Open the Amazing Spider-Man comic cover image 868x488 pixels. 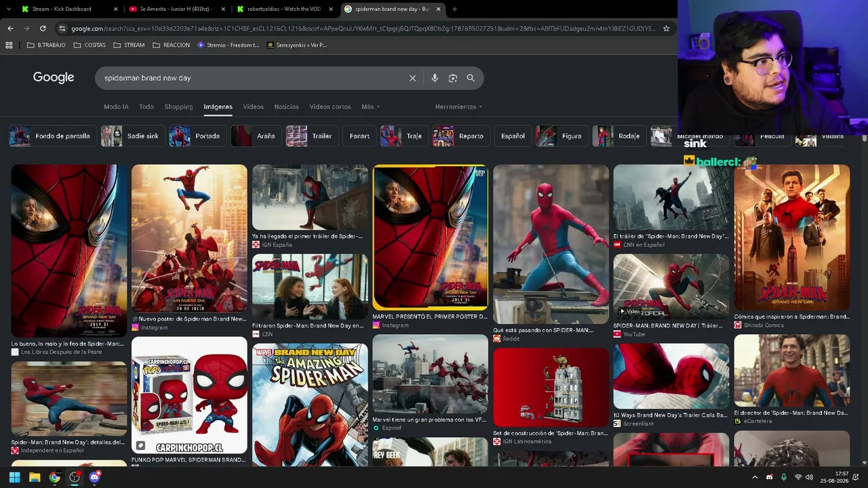[310, 405]
